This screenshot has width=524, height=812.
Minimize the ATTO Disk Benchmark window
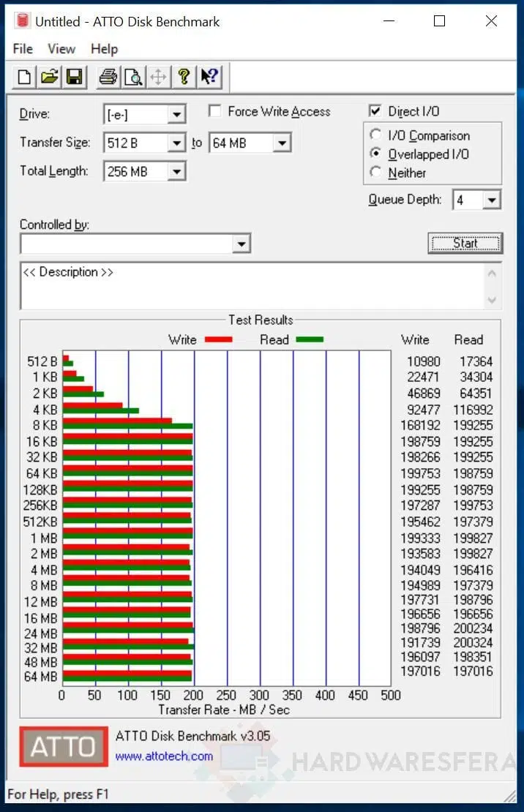point(389,20)
